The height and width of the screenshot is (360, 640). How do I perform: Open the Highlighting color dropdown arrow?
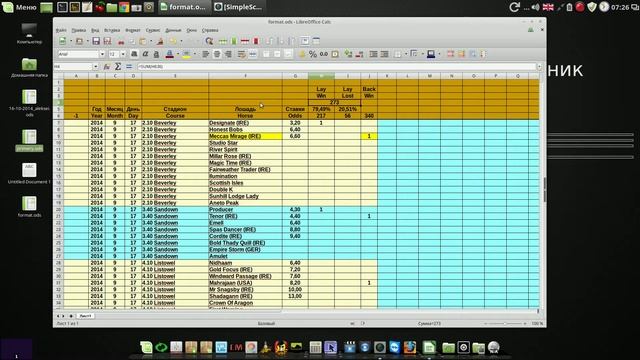[x=195, y=54]
